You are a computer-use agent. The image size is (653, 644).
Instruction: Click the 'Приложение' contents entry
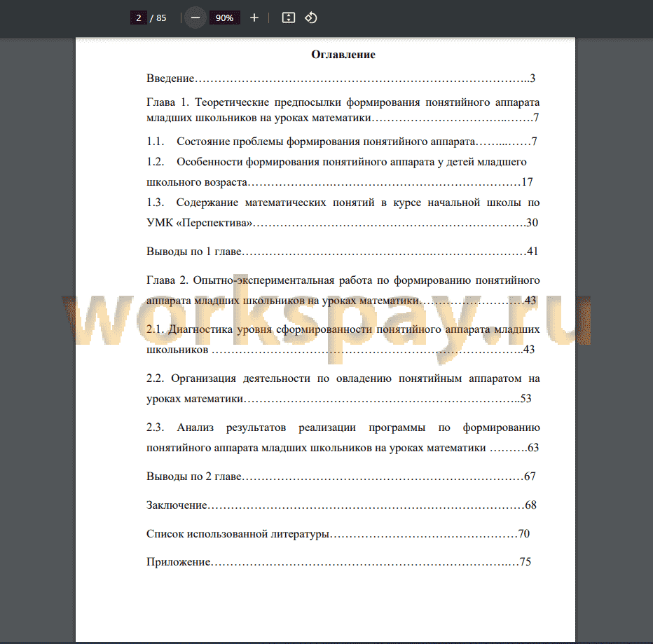338,562
